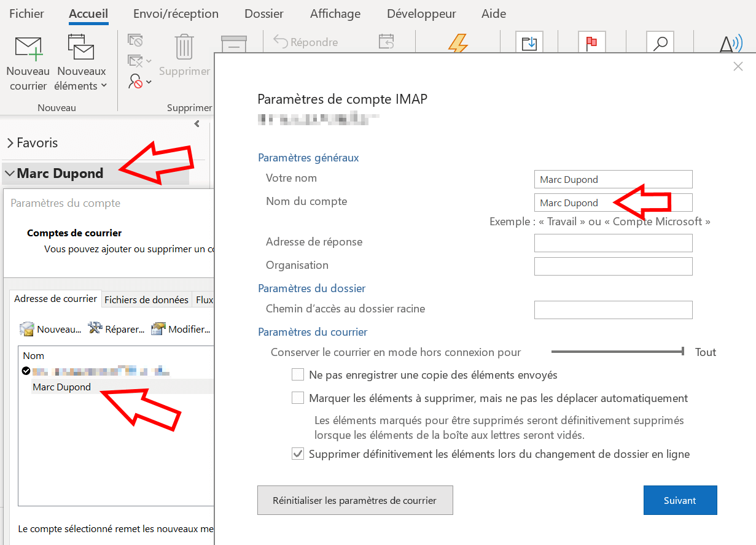Click the red flag follow-up icon
Image resolution: width=756 pixels, height=545 pixels.
click(x=592, y=43)
